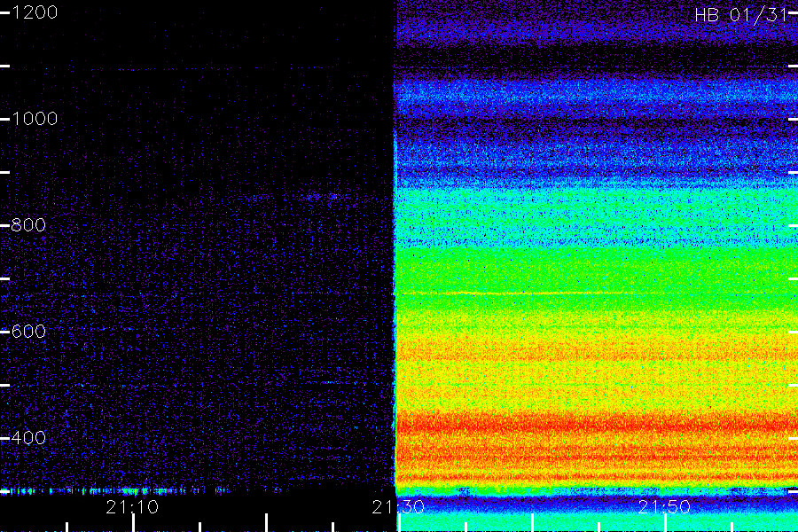Click the 21:50 time axis label

click(x=664, y=507)
